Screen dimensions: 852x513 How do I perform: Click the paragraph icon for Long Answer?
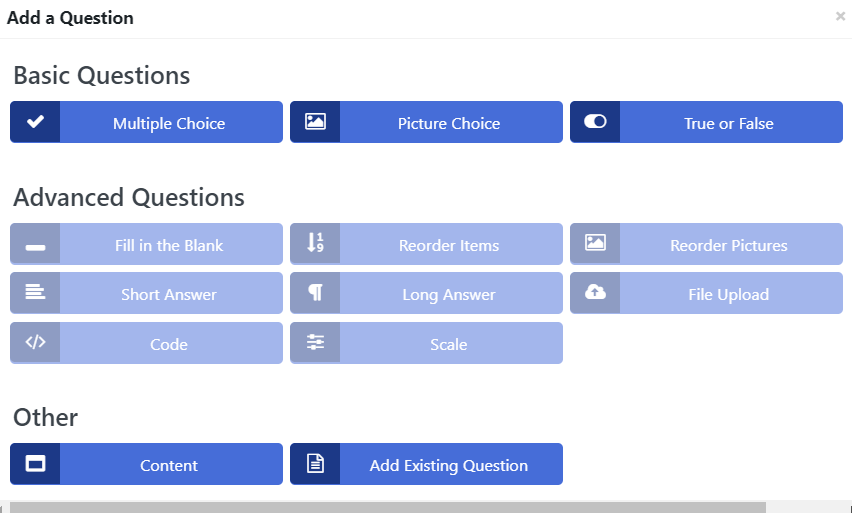[x=315, y=293]
